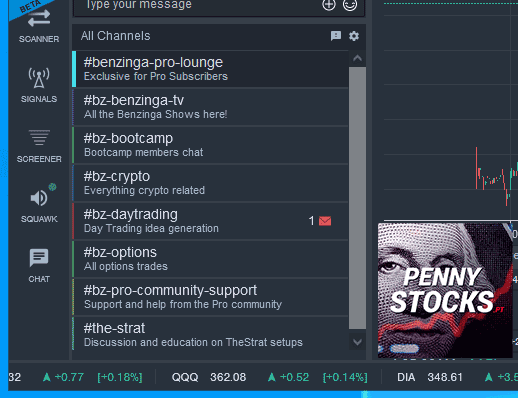Click the DIA price 348.61
The width and height of the screenshot is (518, 398).
point(445,377)
